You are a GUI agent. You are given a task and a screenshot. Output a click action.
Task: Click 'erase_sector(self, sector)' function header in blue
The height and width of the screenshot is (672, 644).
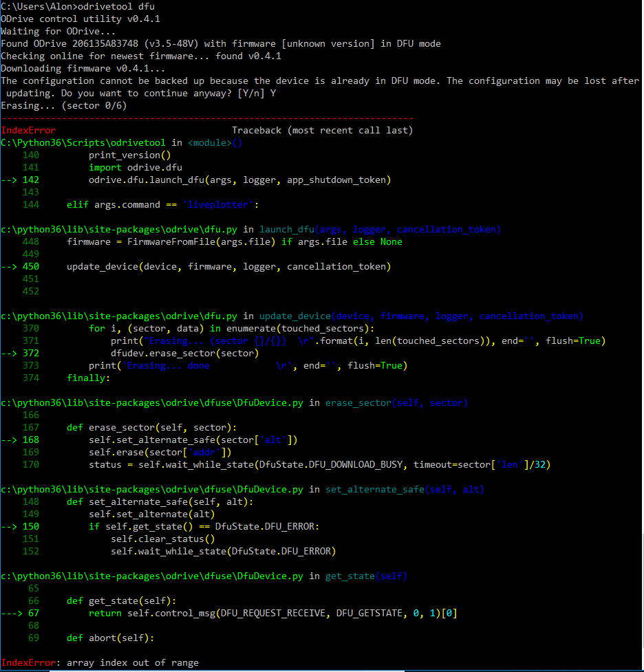(x=396, y=403)
